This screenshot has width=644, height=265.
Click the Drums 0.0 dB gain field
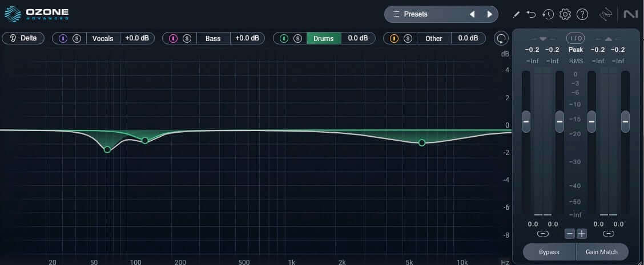click(358, 38)
